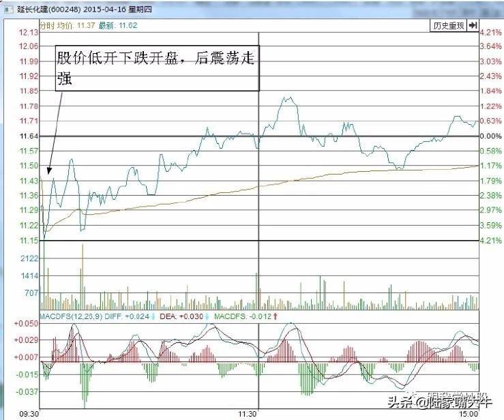Click the 3.03% label on right axis
The height and width of the screenshot is (420, 504).
(490, 61)
